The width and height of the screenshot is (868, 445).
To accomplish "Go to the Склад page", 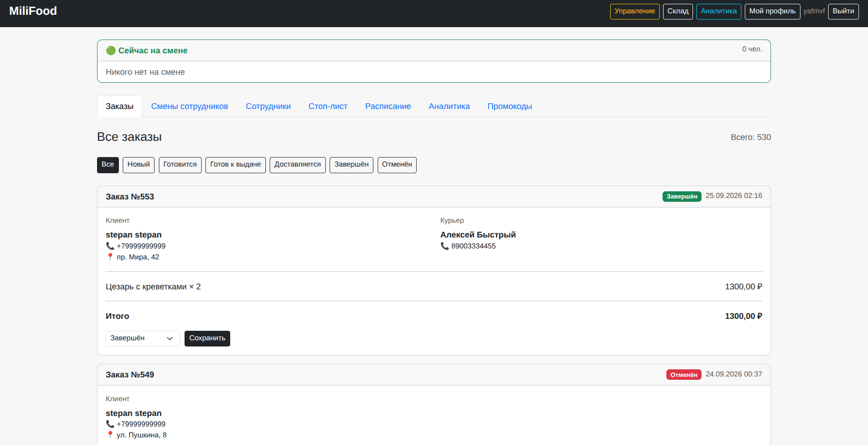I will [678, 11].
